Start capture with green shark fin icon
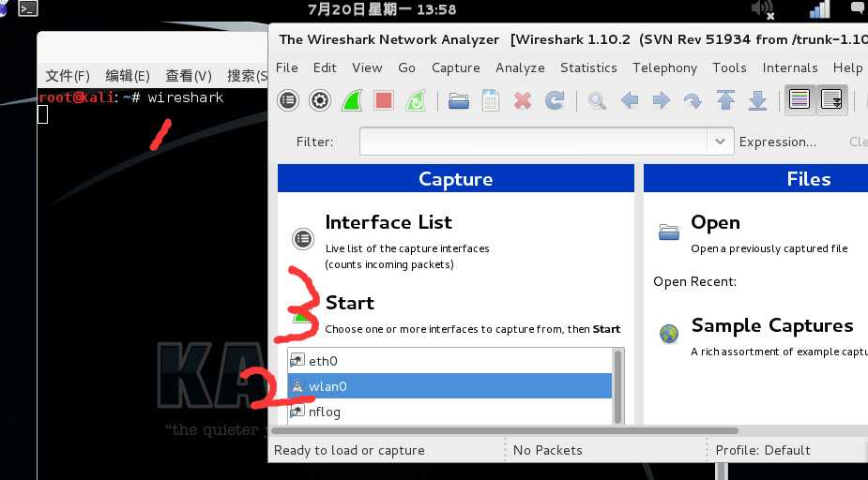 click(x=352, y=100)
